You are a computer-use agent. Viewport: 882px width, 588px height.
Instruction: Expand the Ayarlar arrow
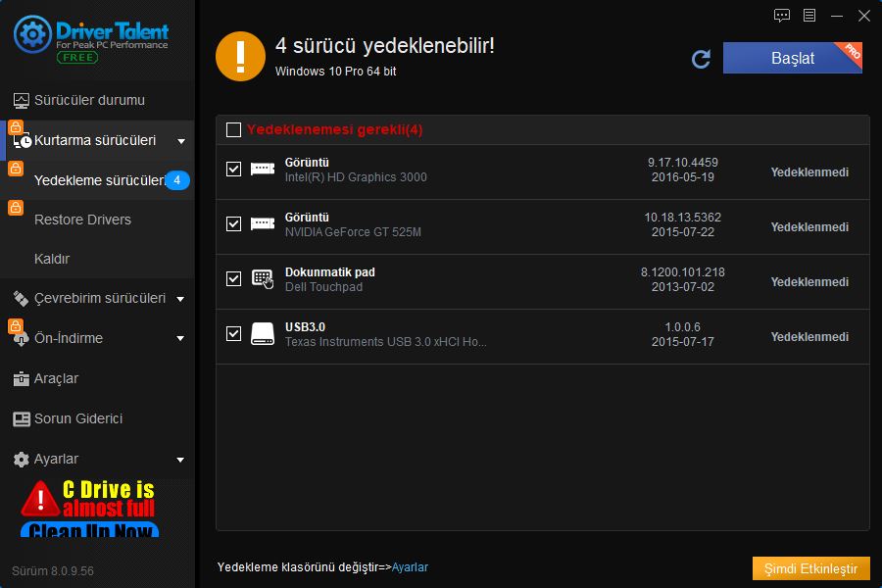point(180,460)
